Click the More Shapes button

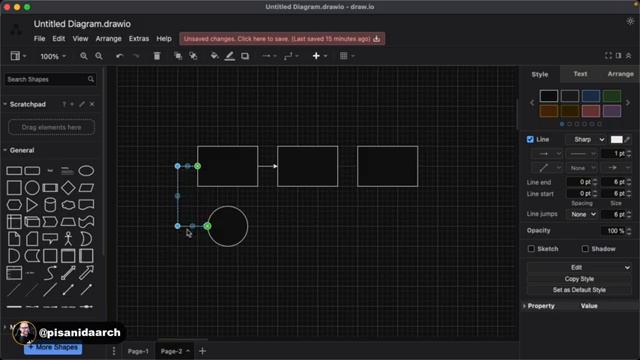tap(53, 348)
